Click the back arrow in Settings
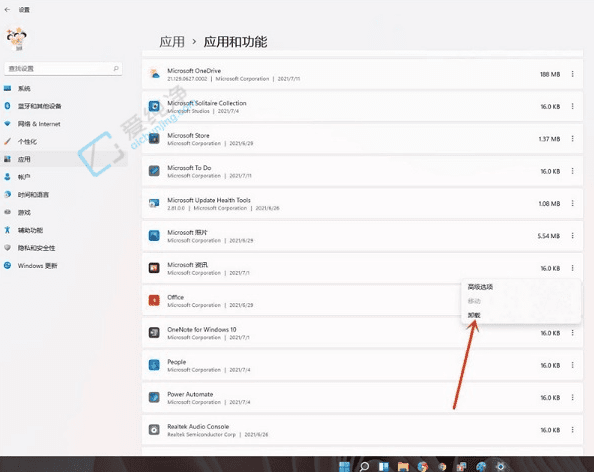Viewport: 594px width, 472px height. [7, 9]
